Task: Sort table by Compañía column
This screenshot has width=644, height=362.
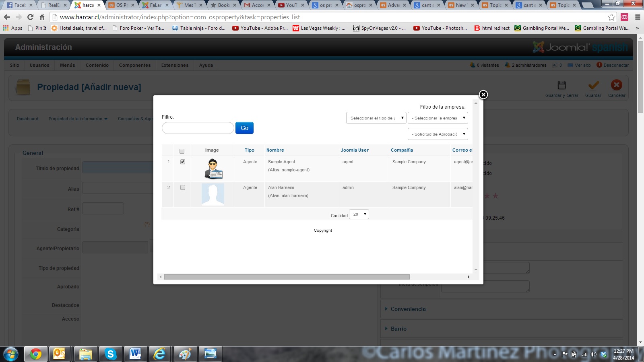Action: point(402,150)
